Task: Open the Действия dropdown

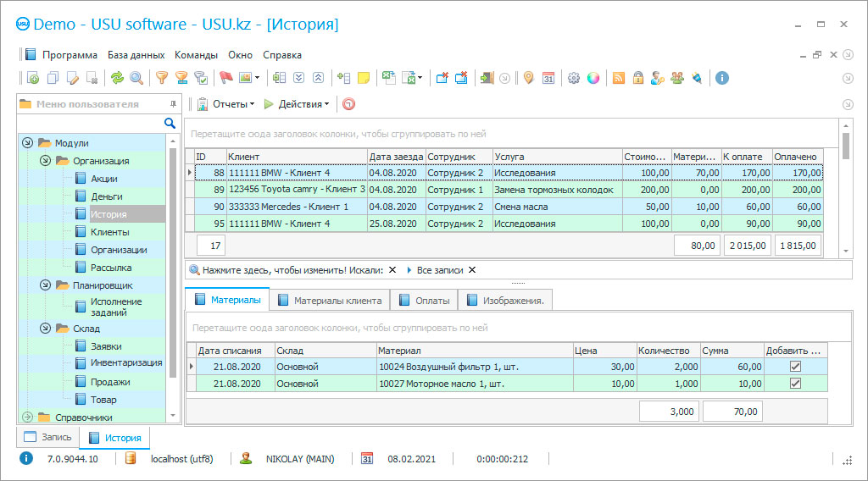Action: [x=297, y=104]
